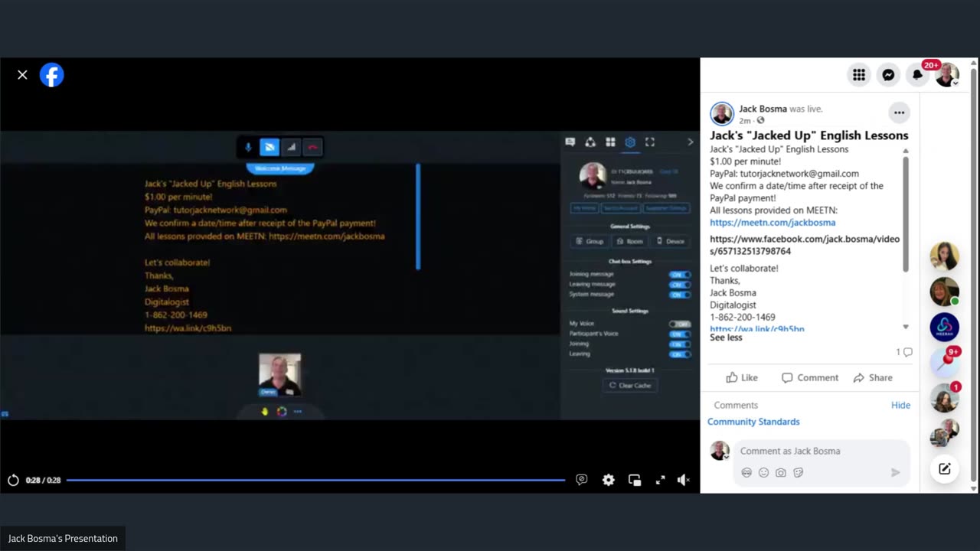The height and width of the screenshot is (551, 980).
Task: Open the chat contact with green online dot
Action: point(944,292)
